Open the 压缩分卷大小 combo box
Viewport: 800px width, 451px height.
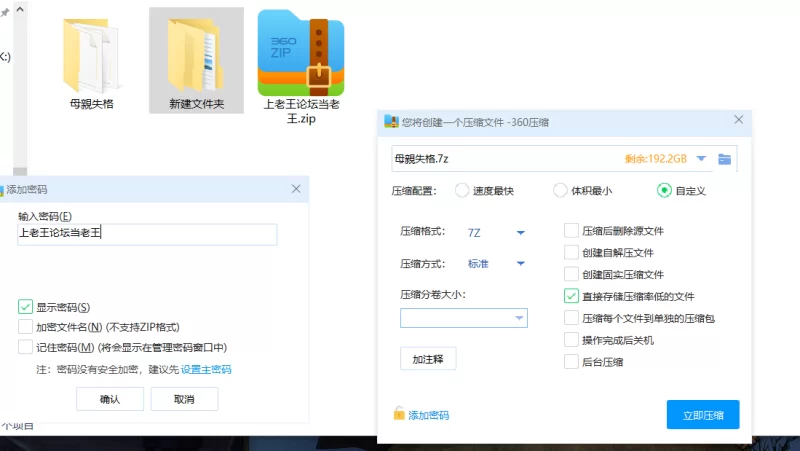tap(464, 318)
